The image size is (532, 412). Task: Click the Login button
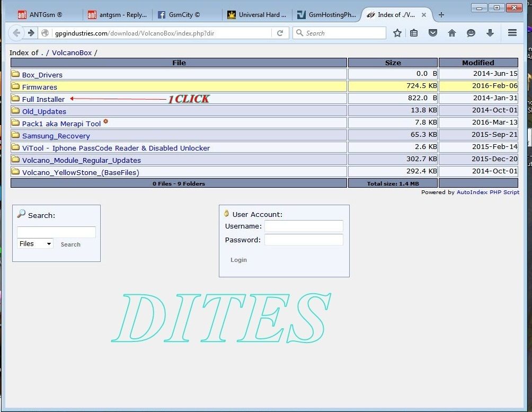click(238, 260)
